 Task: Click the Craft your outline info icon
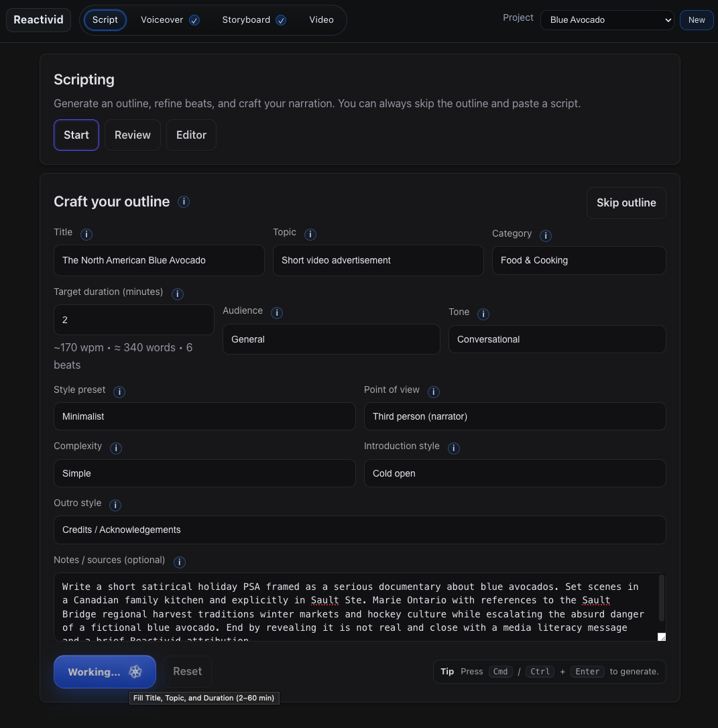coord(183,201)
